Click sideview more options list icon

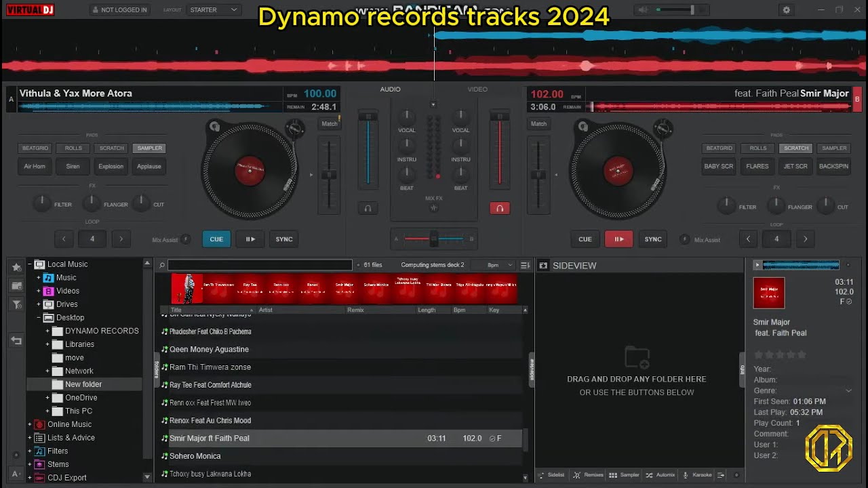(x=721, y=475)
